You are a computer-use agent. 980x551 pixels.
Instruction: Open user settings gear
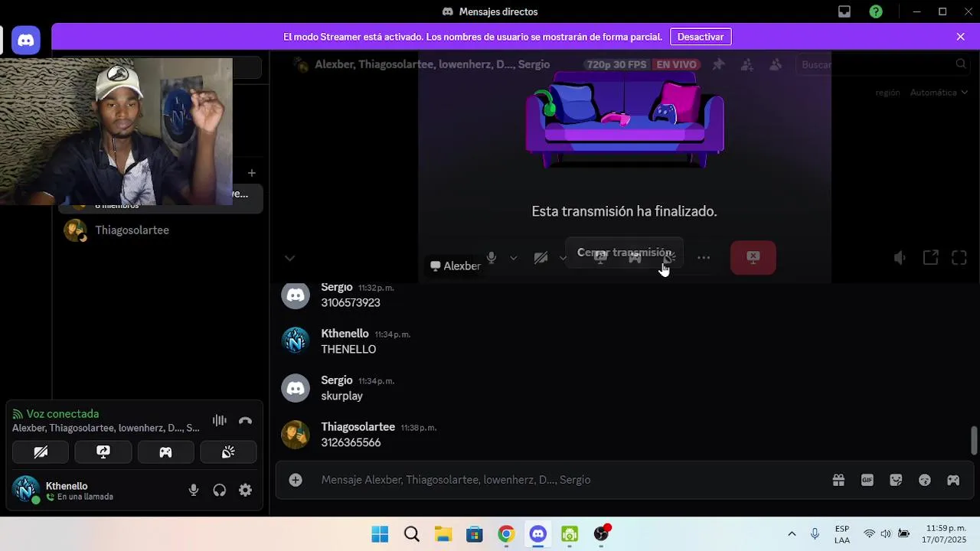pyautogui.click(x=245, y=491)
